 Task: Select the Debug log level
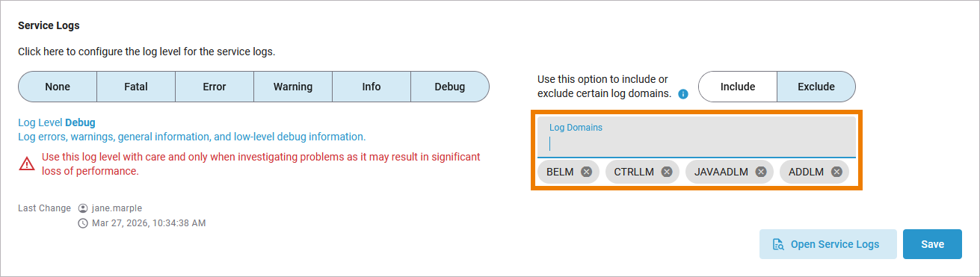click(450, 87)
